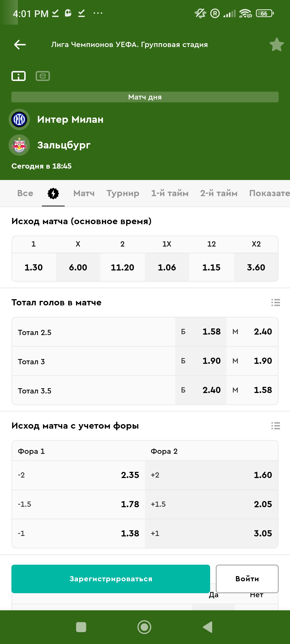
Task: Expand the handicap outcome market list
Action: coord(275,426)
